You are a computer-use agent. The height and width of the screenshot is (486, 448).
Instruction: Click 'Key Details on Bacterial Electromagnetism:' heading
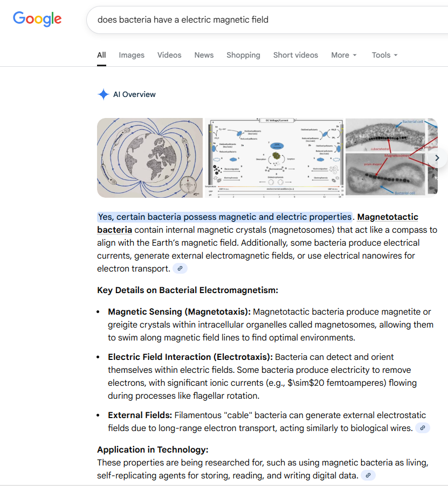pos(188,290)
